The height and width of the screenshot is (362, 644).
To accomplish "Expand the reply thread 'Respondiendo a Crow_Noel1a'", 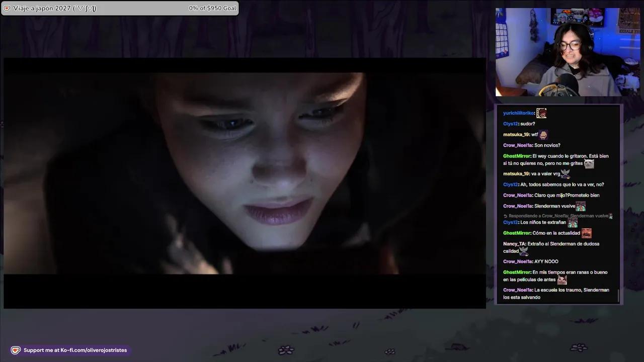I will coord(553,216).
